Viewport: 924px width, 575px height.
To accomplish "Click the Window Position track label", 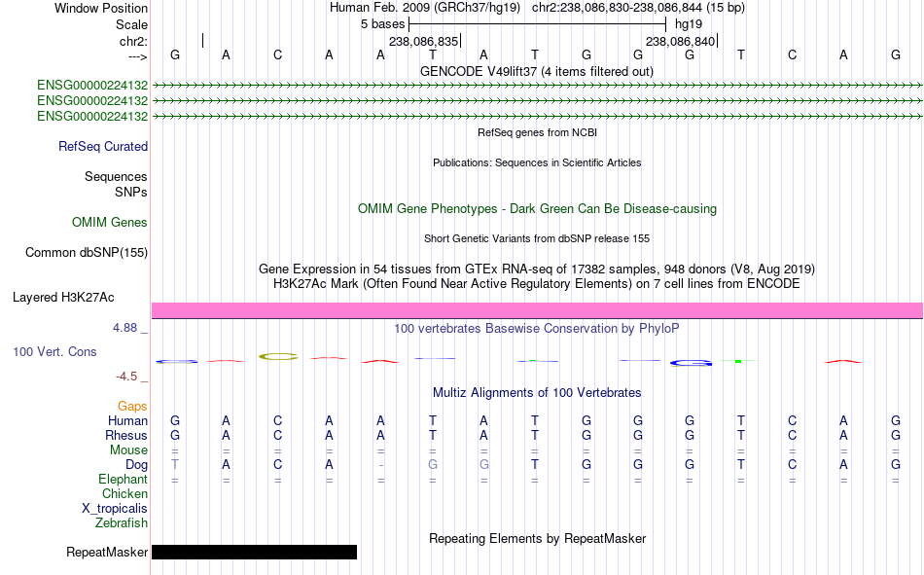I will (x=101, y=8).
